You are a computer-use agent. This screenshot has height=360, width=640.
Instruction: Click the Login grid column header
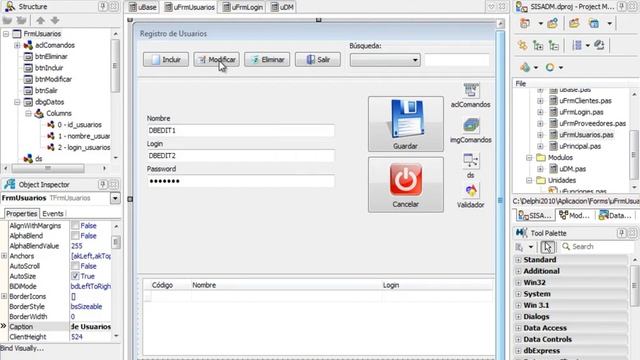point(437,285)
